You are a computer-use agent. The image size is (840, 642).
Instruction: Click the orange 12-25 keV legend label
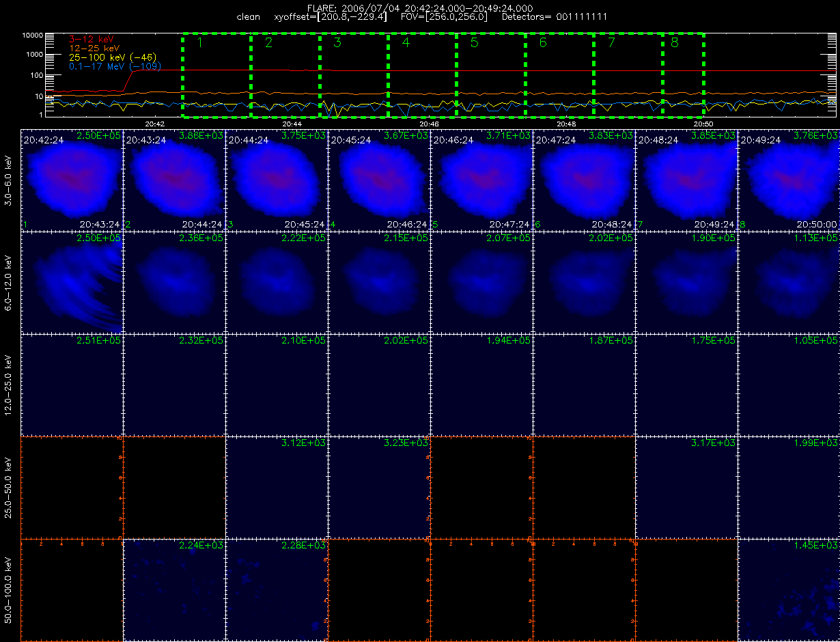pyautogui.click(x=96, y=48)
